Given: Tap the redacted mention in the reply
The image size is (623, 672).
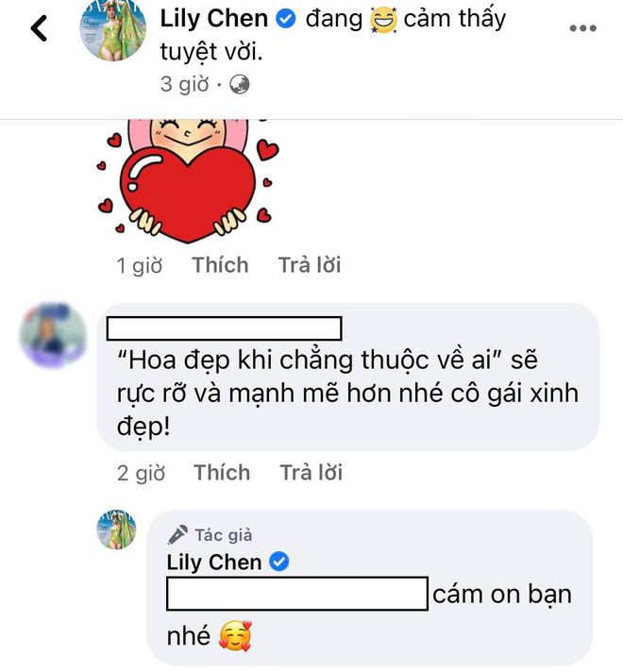Looking at the screenshot, I should [x=297, y=594].
